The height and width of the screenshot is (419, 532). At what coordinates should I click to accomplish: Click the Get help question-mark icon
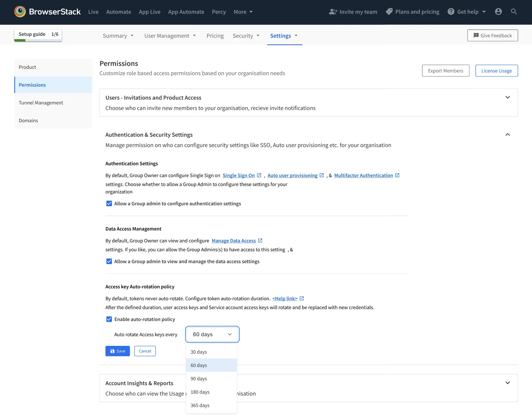(451, 12)
